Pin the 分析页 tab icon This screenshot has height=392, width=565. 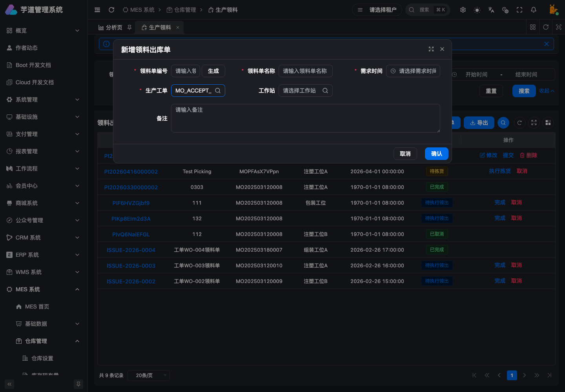click(x=129, y=27)
